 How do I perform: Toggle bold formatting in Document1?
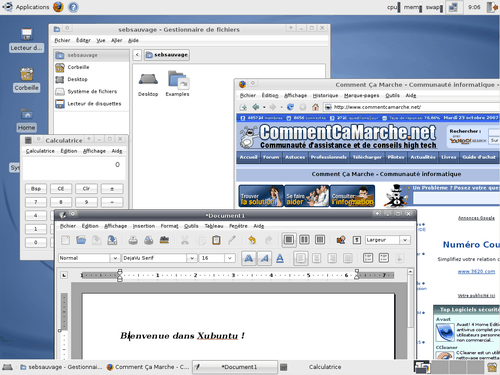[249, 258]
